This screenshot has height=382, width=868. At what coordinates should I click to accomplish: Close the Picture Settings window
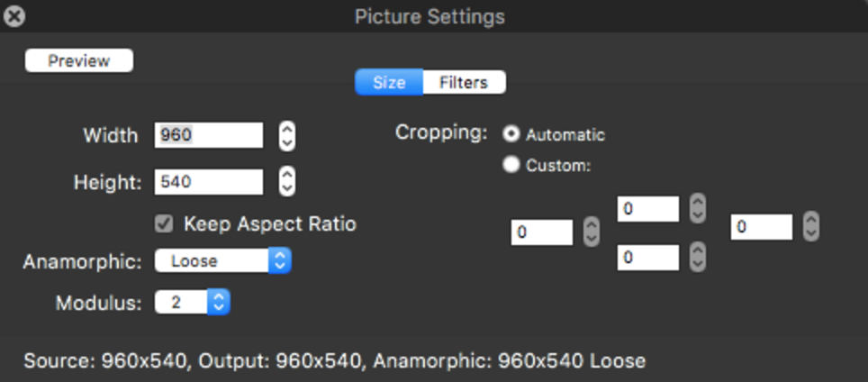14,15
